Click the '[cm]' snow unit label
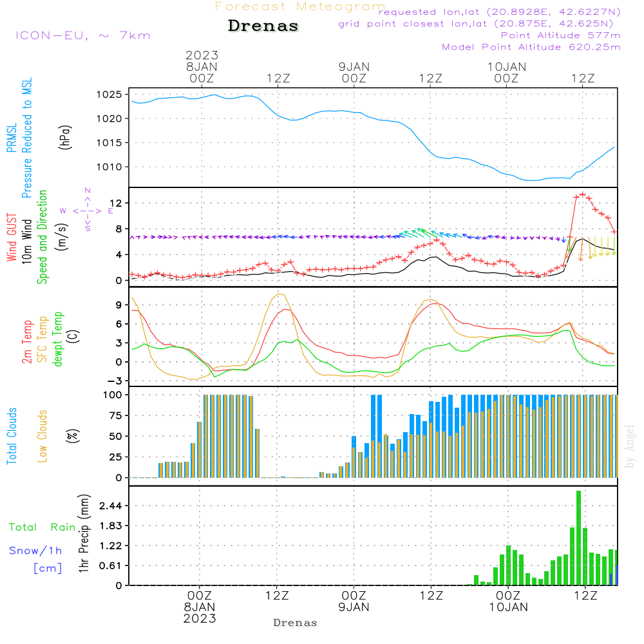This screenshot has height=644, width=644. coord(48,569)
